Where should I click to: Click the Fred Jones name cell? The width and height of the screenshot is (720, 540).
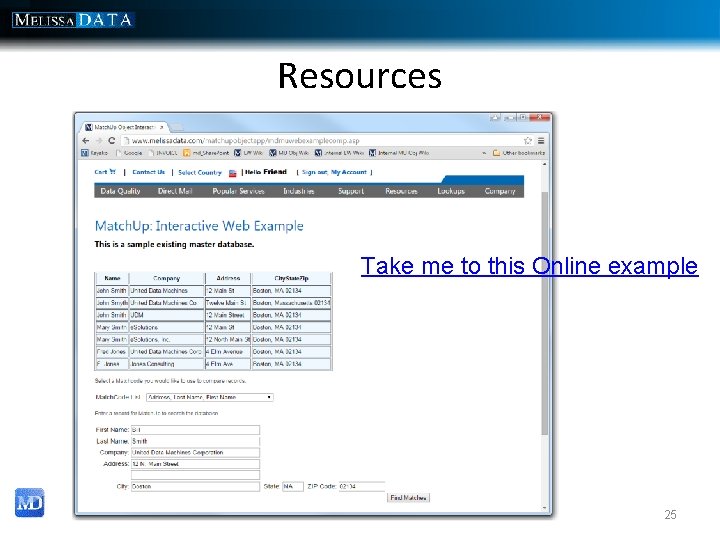[112, 352]
